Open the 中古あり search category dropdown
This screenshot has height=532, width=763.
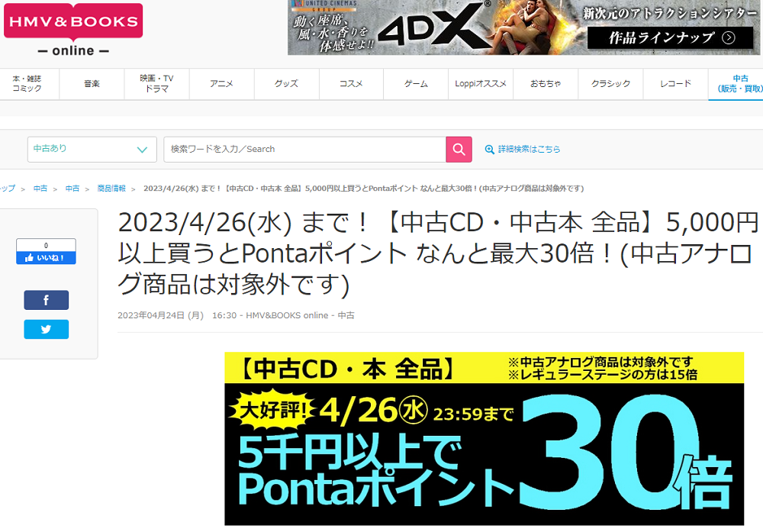point(92,150)
